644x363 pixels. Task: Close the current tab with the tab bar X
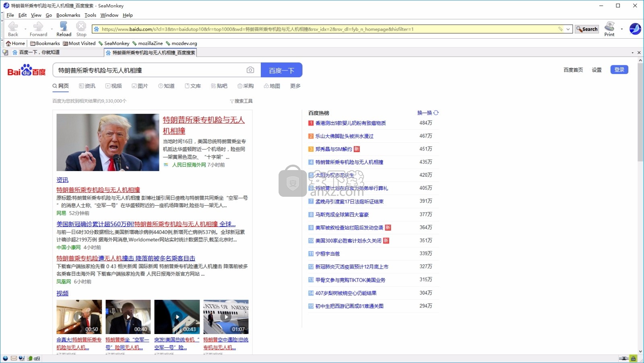(x=639, y=53)
